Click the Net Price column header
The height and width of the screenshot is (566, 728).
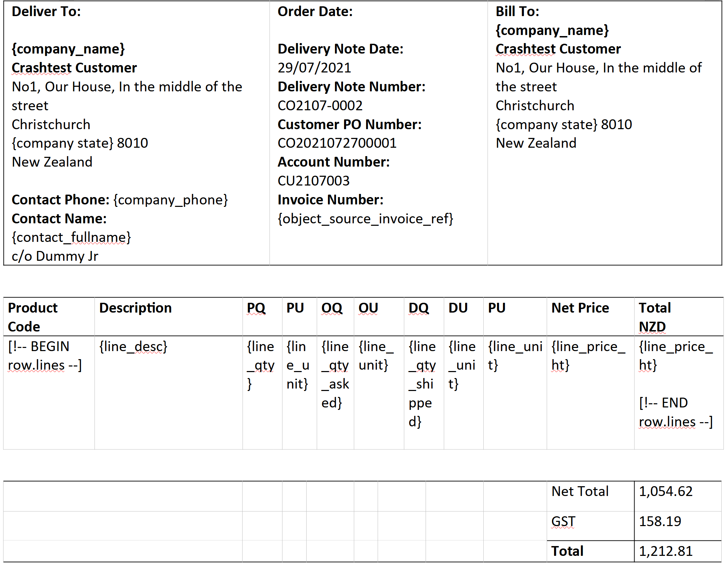pyautogui.click(x=580, y=308)
